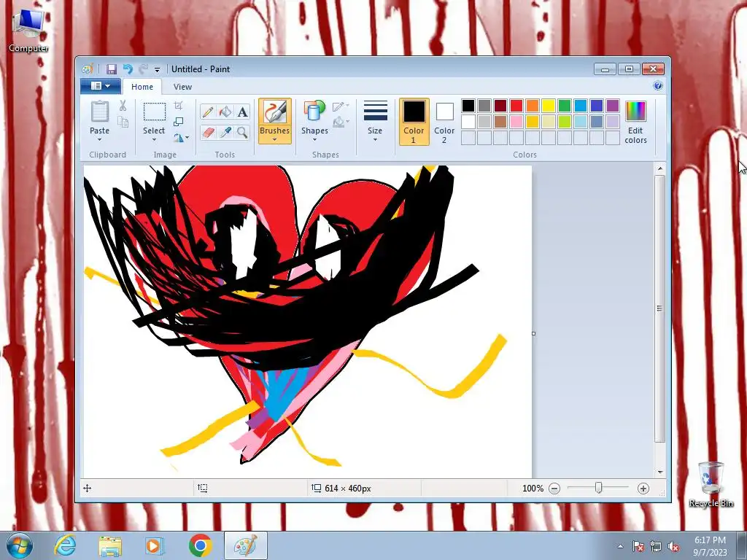
Task: Click the vertical scrollbar down arrow
Action: tap(659, 472)
